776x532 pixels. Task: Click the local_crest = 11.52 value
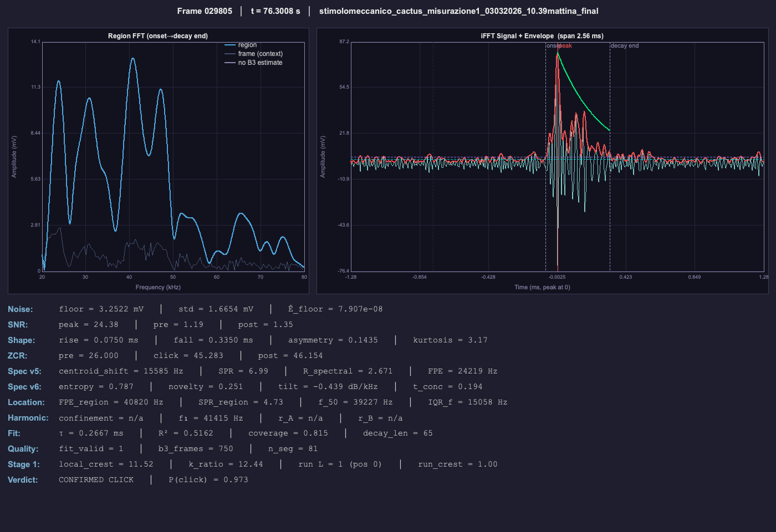(x=106, y=464)
